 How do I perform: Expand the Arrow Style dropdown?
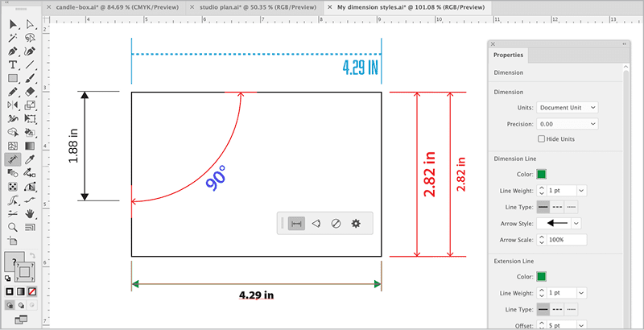(x=576, y=223)
